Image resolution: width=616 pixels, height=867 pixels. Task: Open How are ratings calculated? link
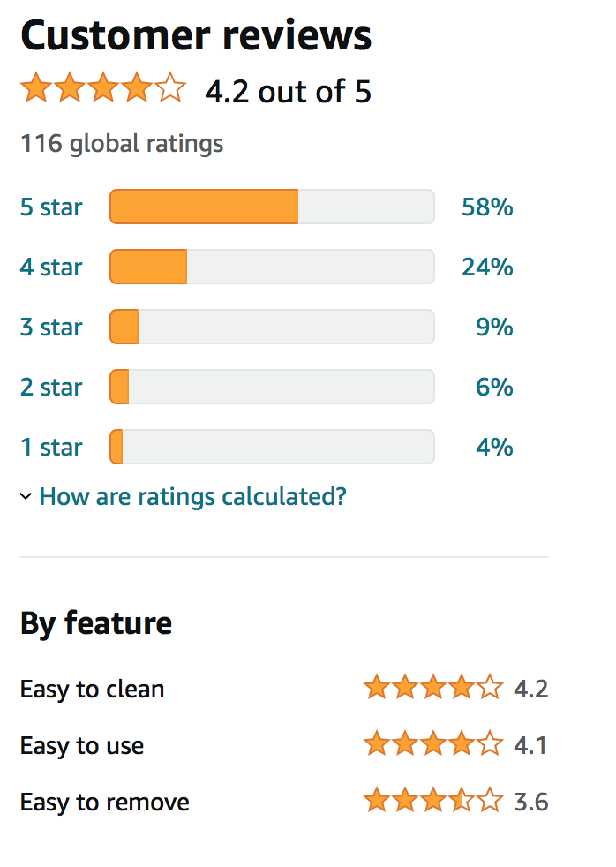[192, 496]
